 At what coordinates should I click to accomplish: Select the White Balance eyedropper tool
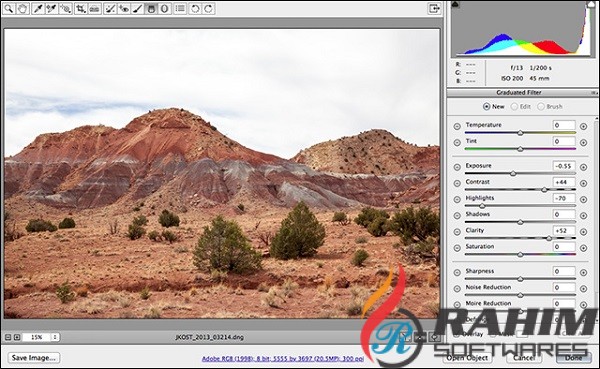click(x=38, y=8)
